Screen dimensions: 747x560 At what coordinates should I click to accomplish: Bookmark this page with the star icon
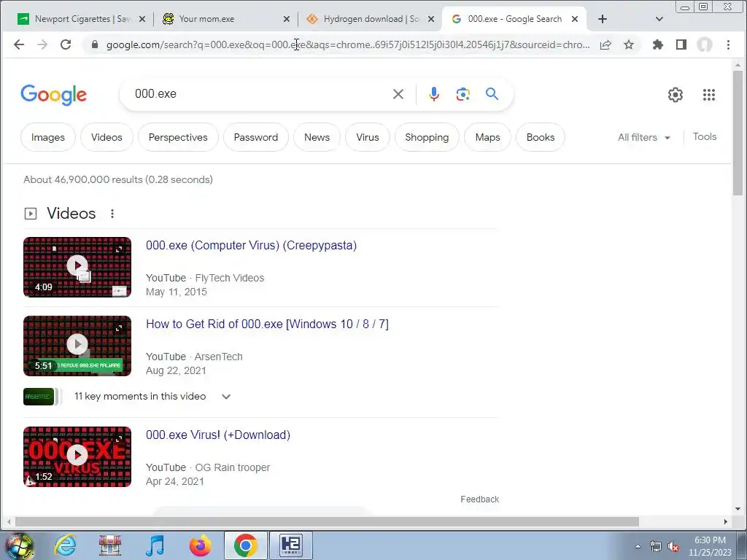point(629,44)
